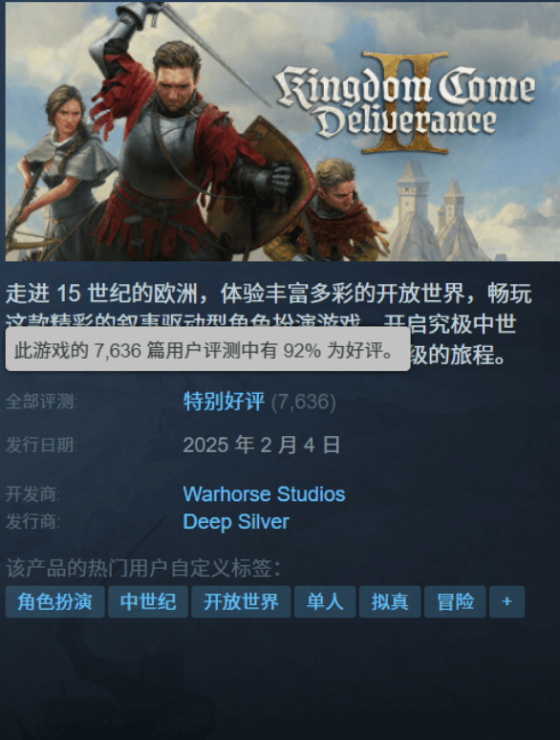560x740 pixels.
Task: Select the 拟真 tag
Action: (x=390, y=601)
